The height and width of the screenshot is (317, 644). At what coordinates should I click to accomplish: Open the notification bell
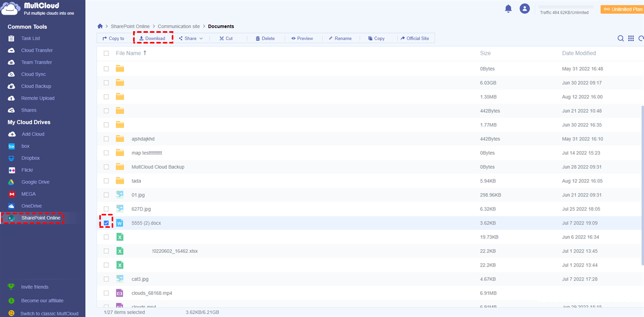click(508, 9)
